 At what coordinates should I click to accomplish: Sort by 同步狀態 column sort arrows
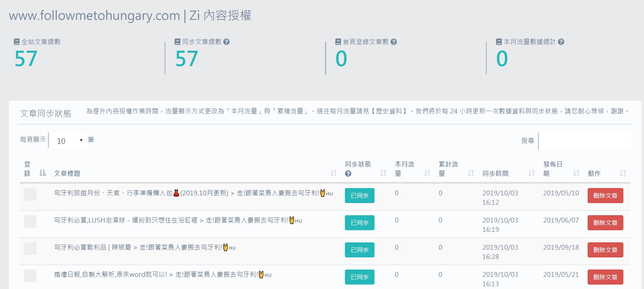point(383,173)
